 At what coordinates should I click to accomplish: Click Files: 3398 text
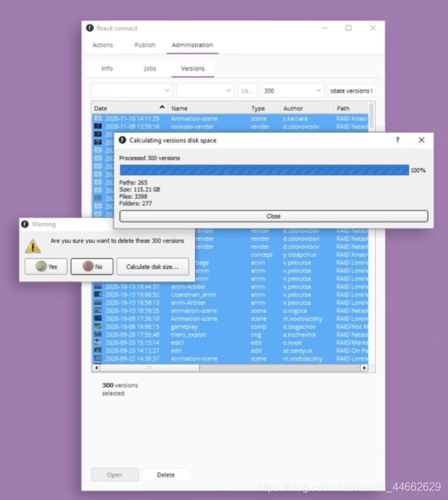(x=133, y=197)
